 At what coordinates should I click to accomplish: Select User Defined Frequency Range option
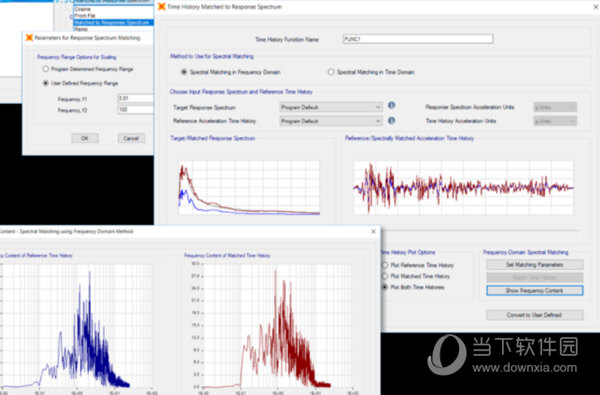46,83
